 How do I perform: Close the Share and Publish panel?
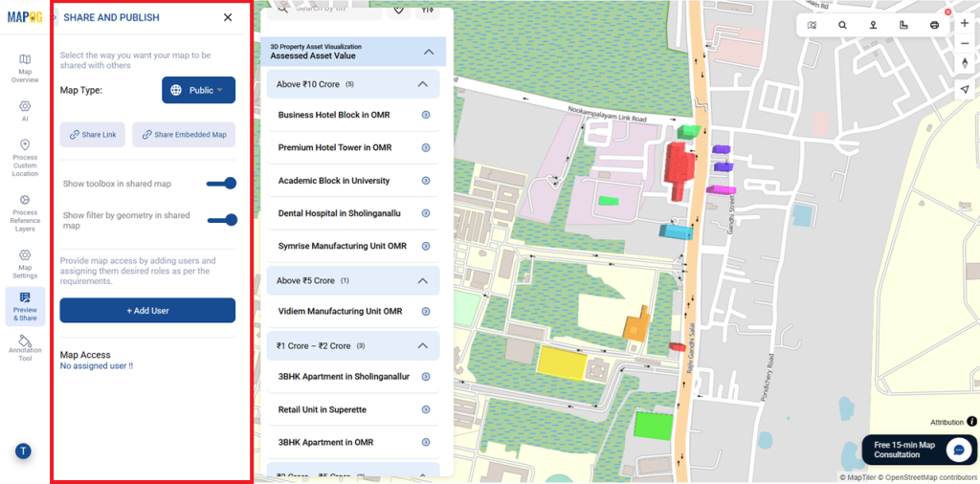pos(228,17)
